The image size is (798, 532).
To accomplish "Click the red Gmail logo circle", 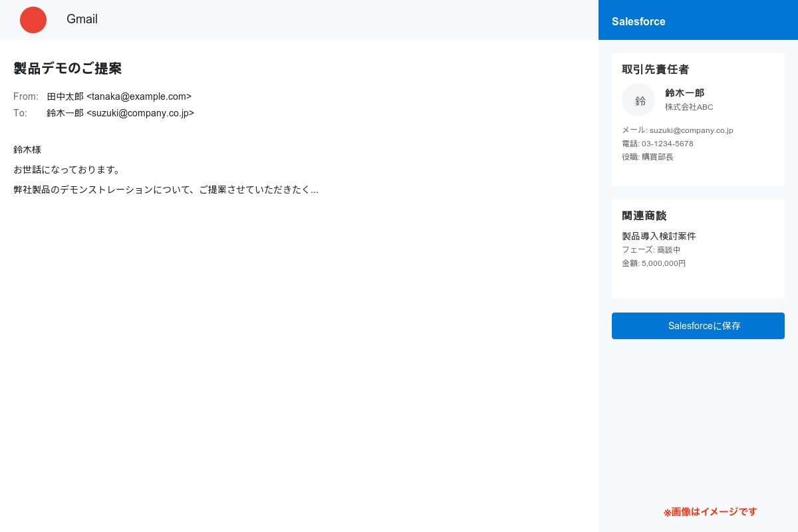I will point(33,20).
